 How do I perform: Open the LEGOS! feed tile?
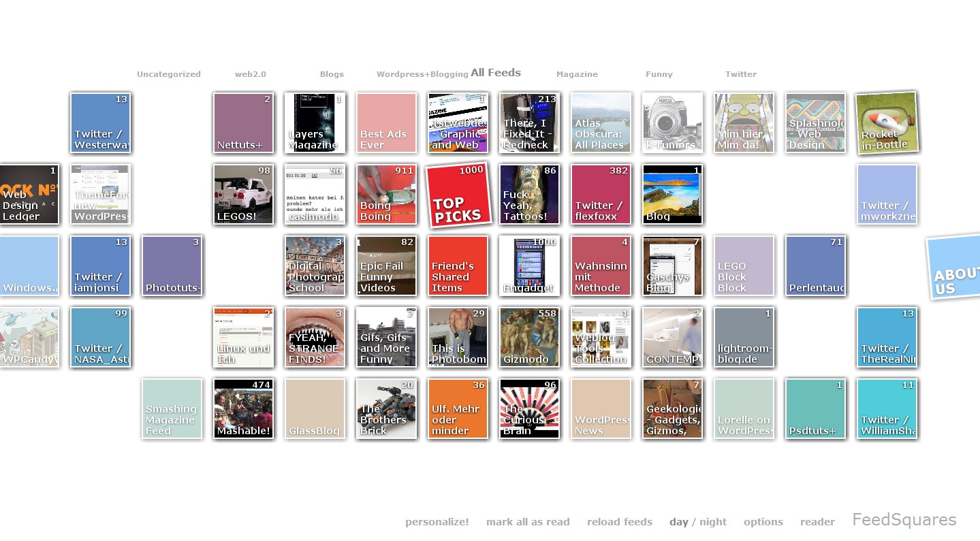point(243,195)
